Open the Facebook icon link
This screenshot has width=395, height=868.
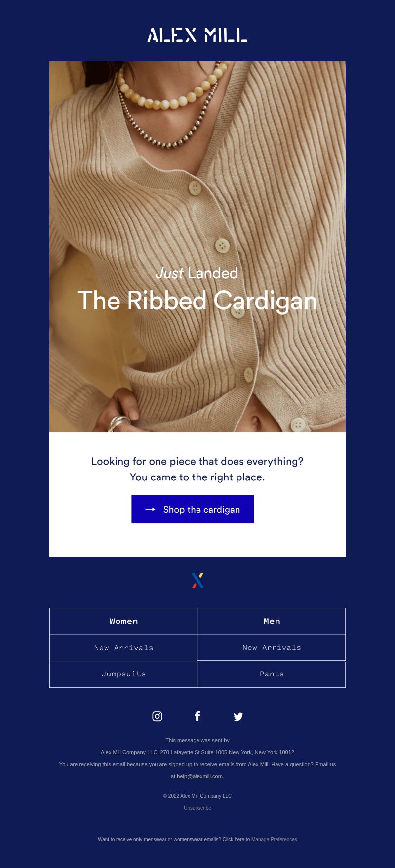pos(197,716)
